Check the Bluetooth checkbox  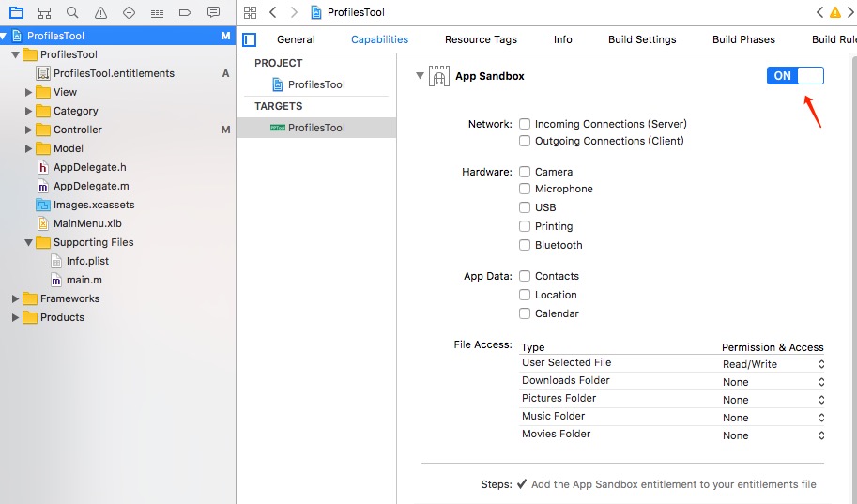pyautogui.click(x=525, y=245)
